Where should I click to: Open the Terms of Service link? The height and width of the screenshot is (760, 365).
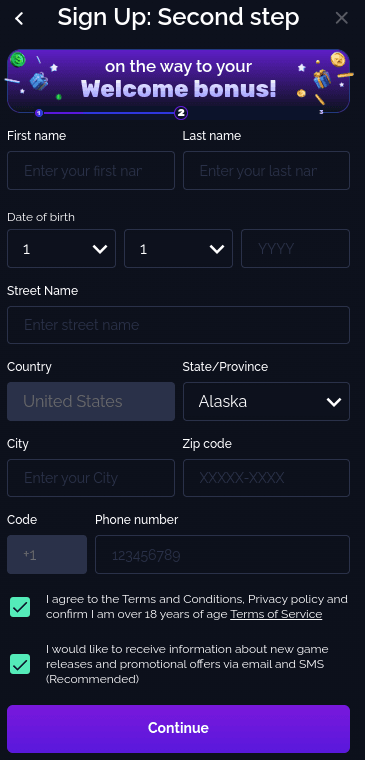(276, 614)
